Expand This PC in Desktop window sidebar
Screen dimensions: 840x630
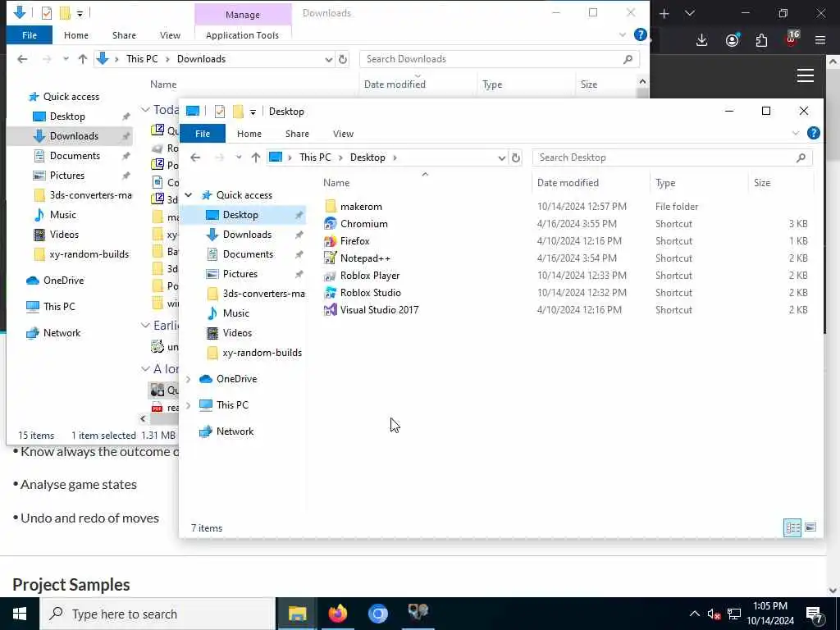tap(189, 405)
